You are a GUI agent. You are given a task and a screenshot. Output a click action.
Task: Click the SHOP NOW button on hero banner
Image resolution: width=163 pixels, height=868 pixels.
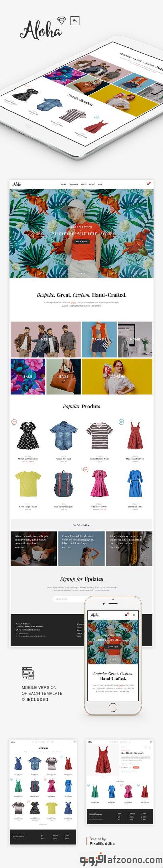pos(81,242)
